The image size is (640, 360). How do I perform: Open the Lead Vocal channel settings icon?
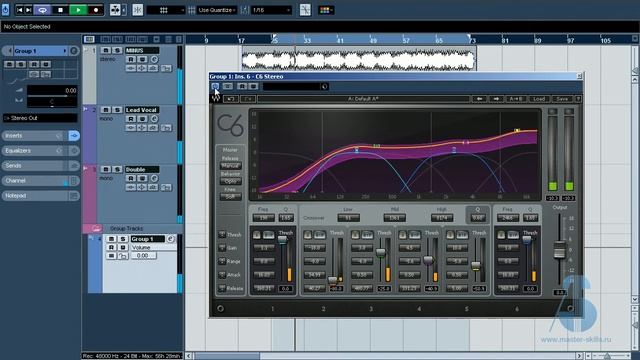tap(154, 119)
